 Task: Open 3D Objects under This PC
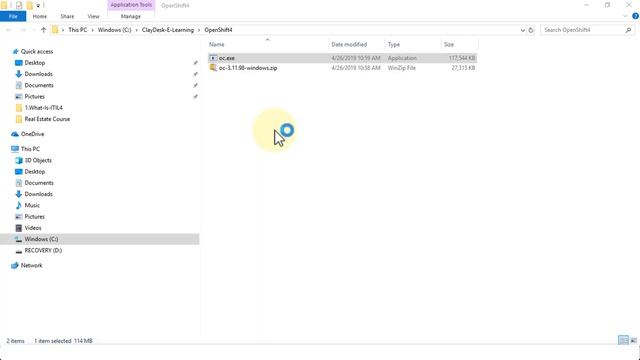(x=38, y=160)
